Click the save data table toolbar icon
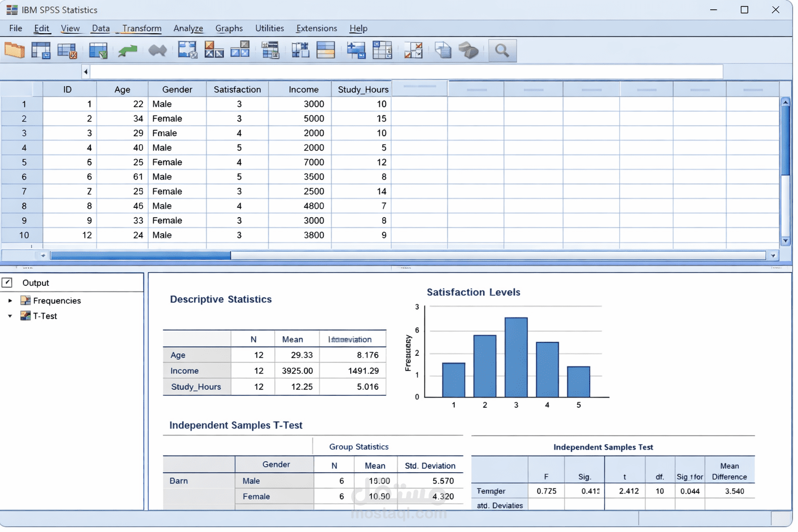The height and width of the screenshot is (532, 798). [41, 50]
